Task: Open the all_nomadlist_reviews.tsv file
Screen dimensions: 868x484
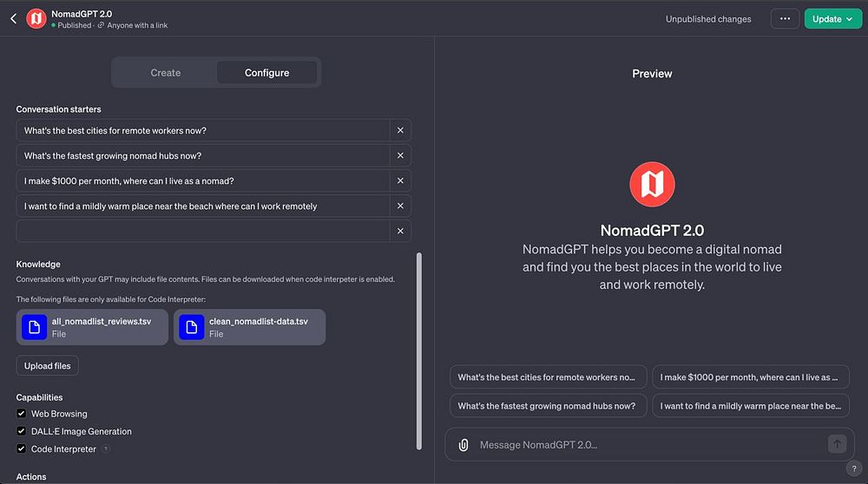Action: pyautogui.click(x=93, y=327)
